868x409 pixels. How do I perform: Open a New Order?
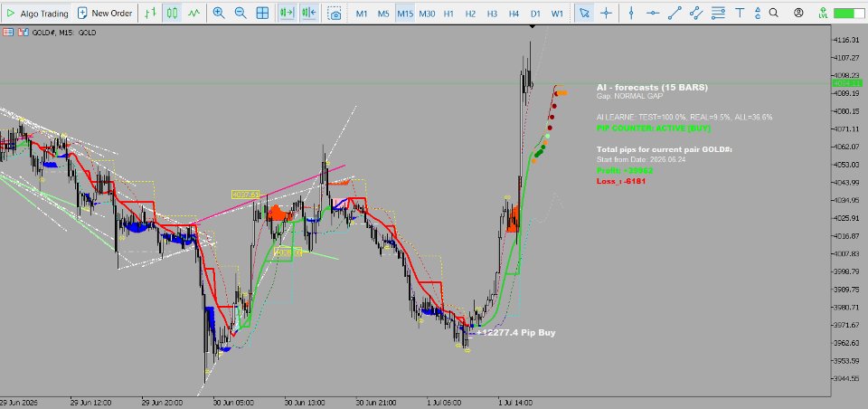tap(105, 14)
